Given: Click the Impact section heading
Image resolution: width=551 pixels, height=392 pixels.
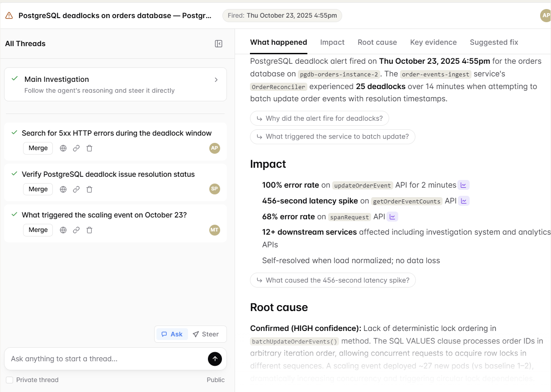Looking at the screenshot, I should 268,164.
